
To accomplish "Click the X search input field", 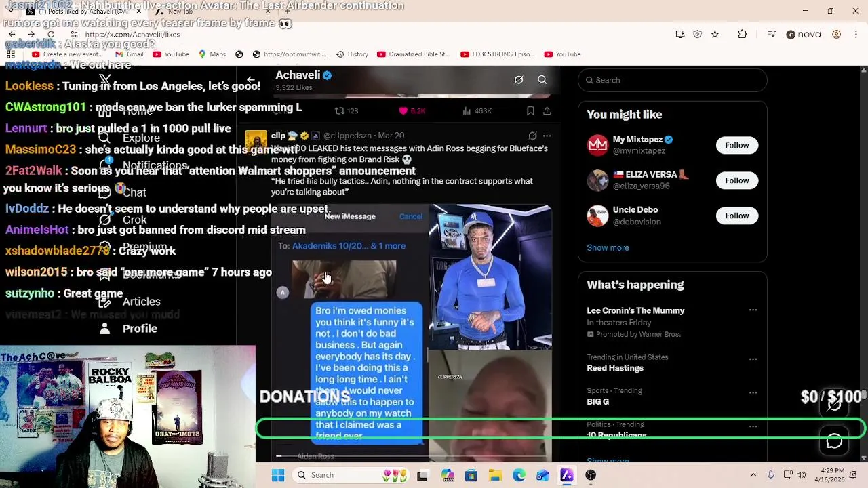I will tap(673, 80).
